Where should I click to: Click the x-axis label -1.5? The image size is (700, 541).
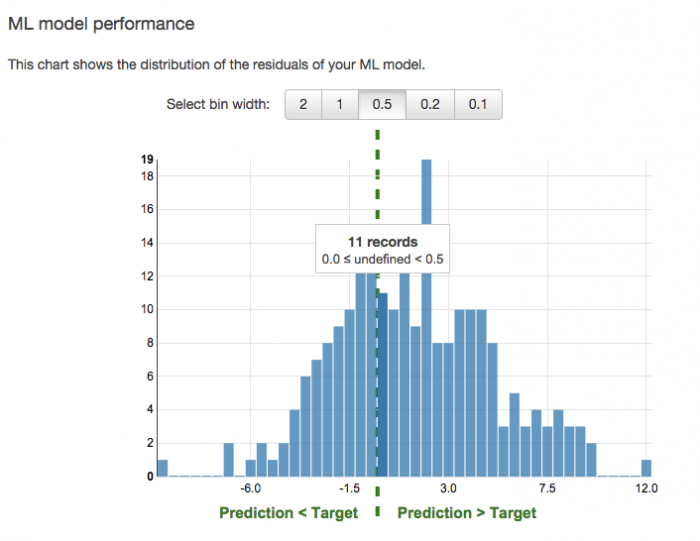tap(349, 488)
